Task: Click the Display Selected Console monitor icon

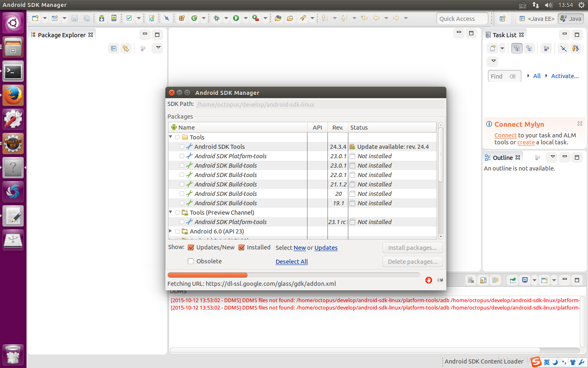Action: 525,280
